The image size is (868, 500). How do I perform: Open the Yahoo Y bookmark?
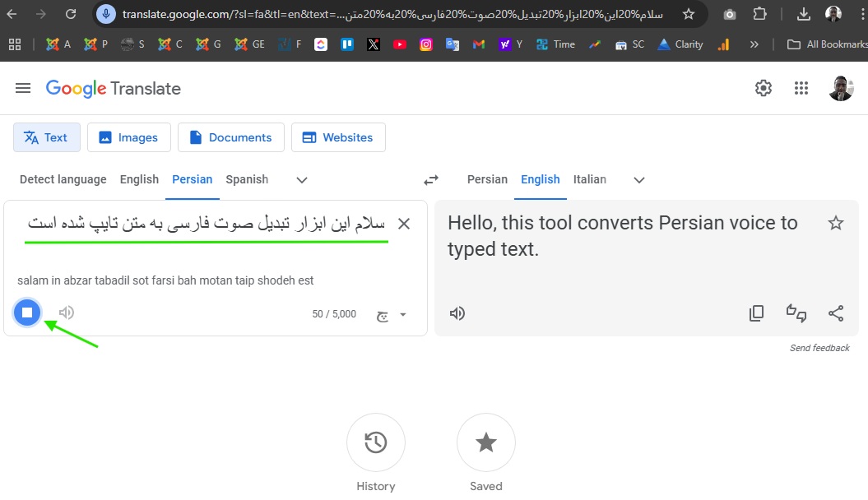click(x=510, y=44)
